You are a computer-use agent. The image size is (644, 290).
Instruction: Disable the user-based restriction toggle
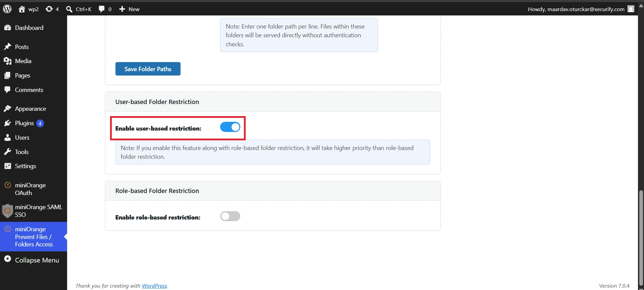click(230, 127)
